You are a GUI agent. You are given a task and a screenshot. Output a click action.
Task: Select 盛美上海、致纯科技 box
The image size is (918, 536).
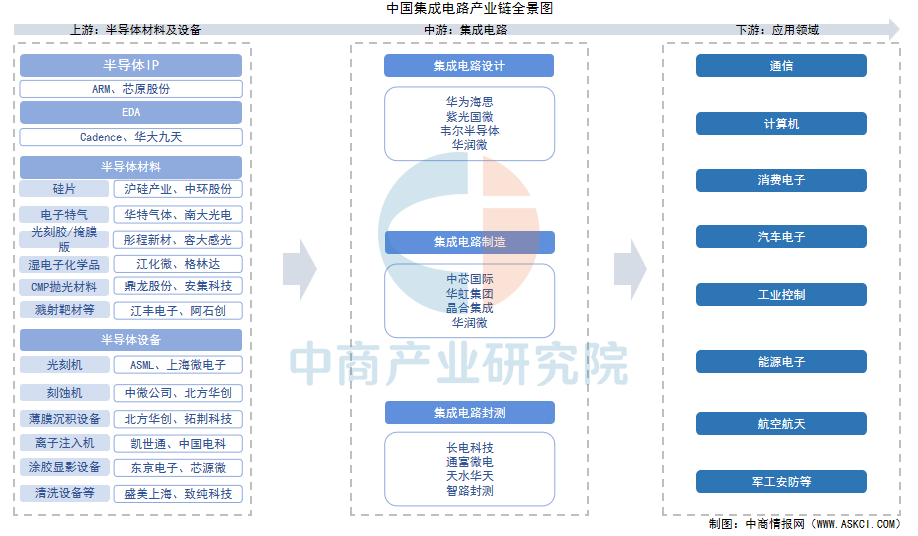(178, 494)
